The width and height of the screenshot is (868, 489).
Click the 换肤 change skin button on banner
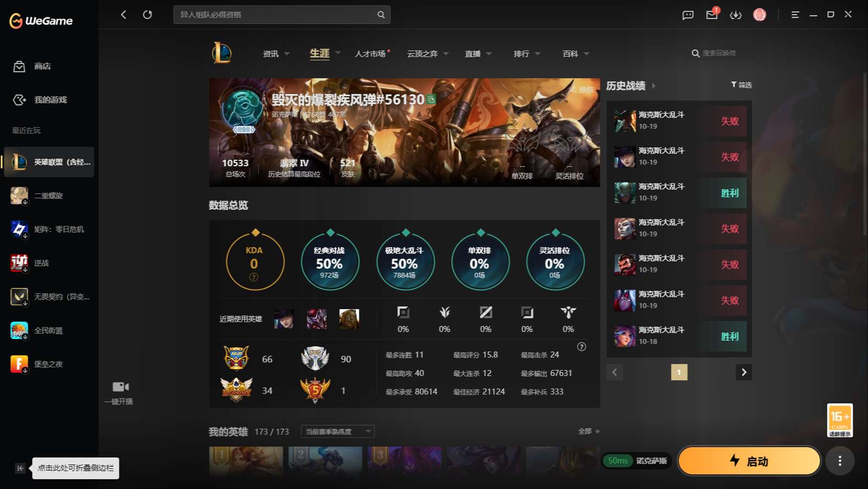click(582, 90)
